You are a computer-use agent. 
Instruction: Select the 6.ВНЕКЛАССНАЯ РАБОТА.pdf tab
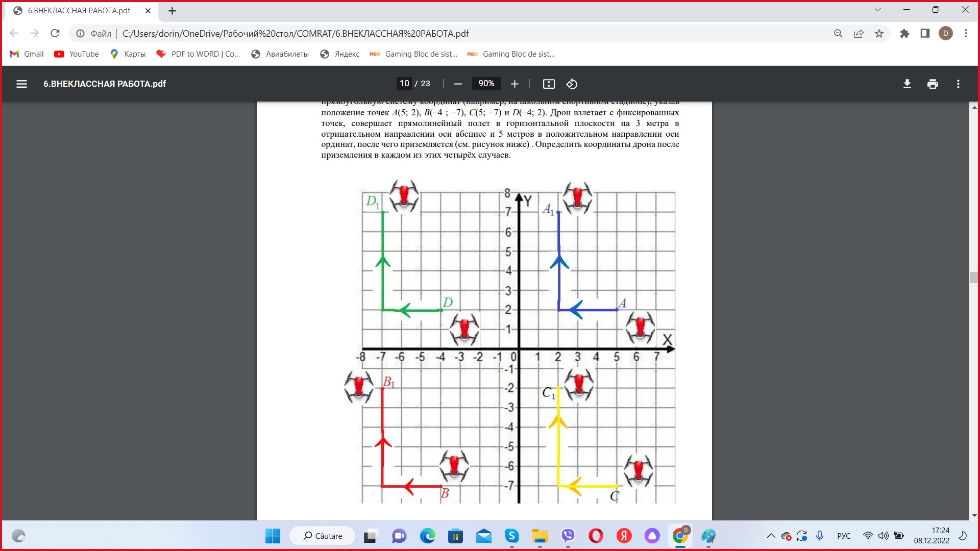click(x=79, y=11)
